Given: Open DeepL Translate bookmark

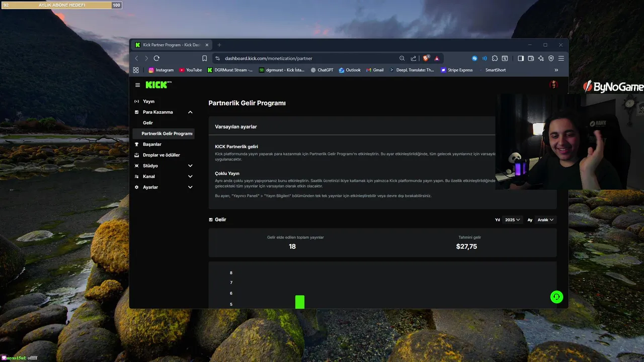Looking at the screenshot, I should [412, 70].
